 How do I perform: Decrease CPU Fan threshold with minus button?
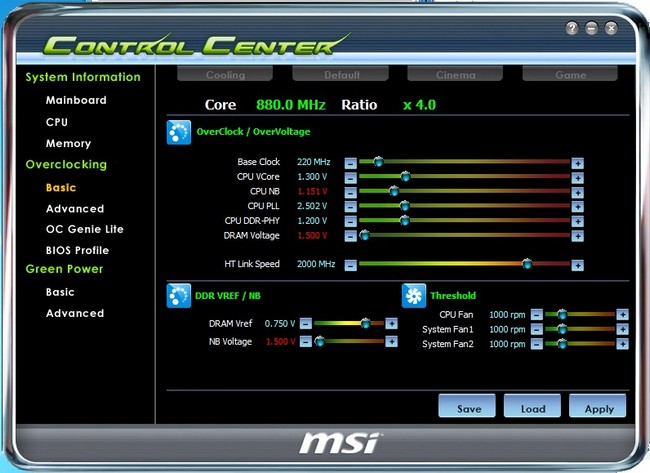click(537, 315)
